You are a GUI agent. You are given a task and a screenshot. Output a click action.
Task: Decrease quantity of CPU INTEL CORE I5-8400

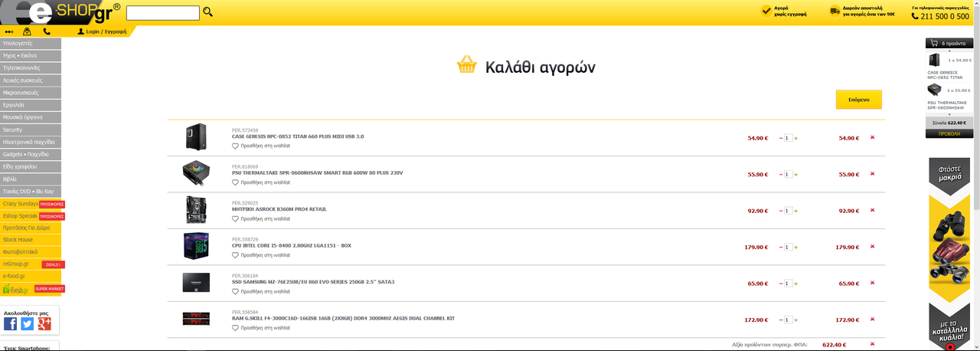click(x=781, y=248)
